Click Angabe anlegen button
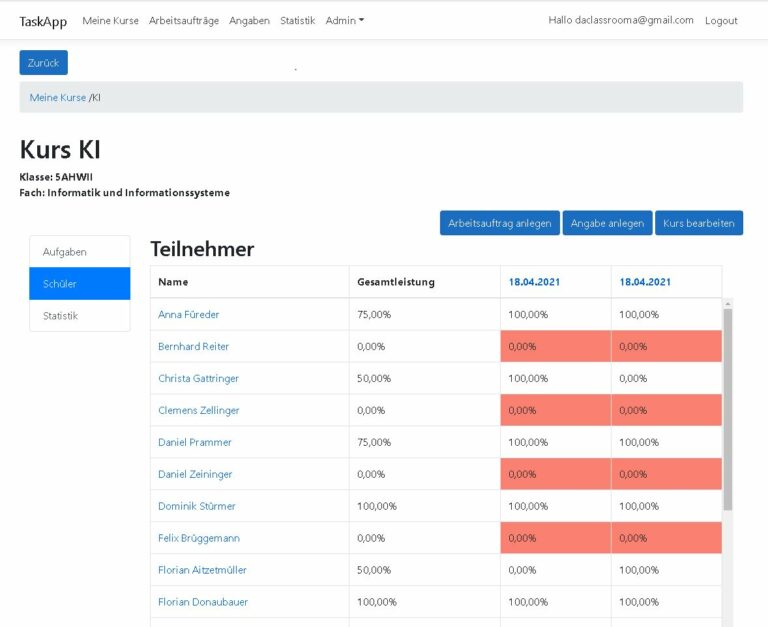Screen dimensions: 768x627 point(607,223)
